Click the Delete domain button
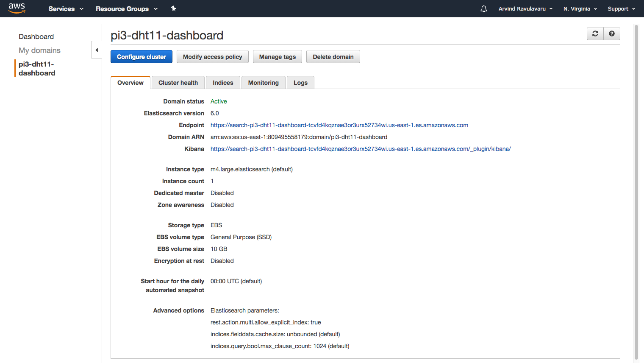Image resolution: width=644 pixels, height=363 pixels. 333,57
